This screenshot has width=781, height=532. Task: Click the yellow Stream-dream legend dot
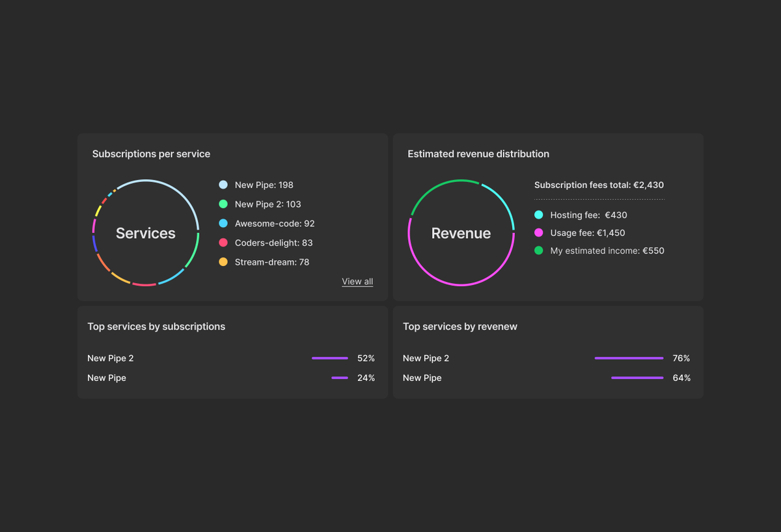coord(223,262)
